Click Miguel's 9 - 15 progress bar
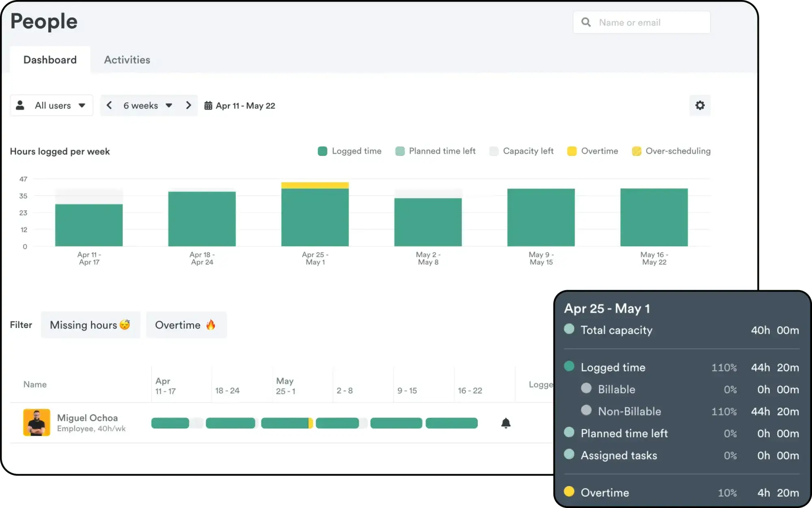This screenshot has height=508, width=812. [396, 423]
